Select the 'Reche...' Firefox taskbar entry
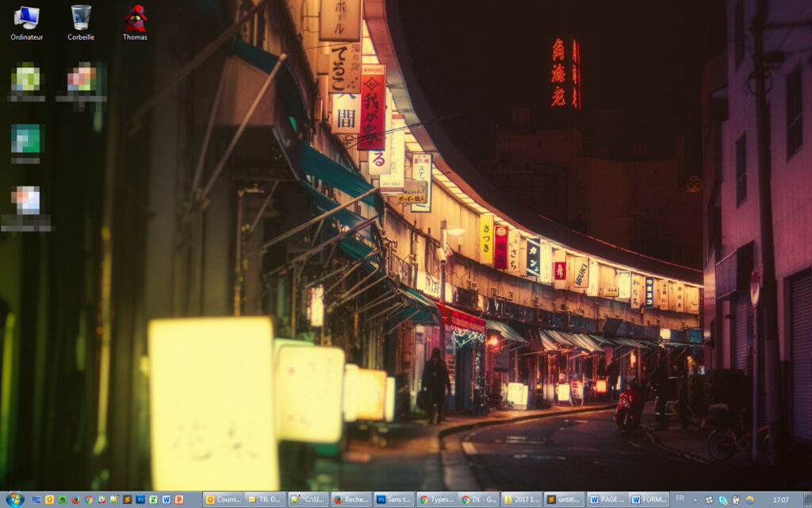 pos(353,499)
